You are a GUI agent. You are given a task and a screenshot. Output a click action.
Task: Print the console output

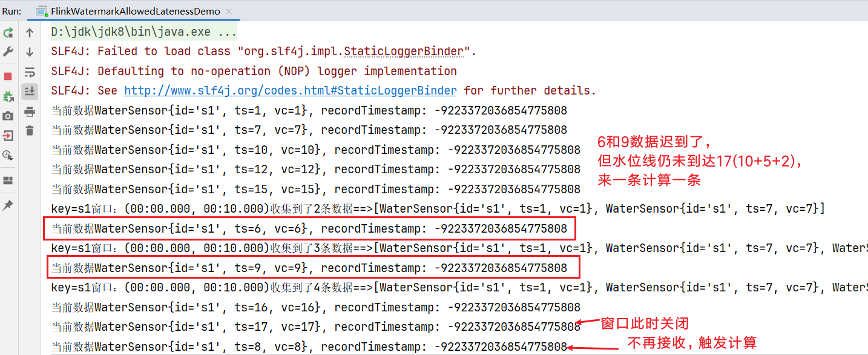(29, 111)
